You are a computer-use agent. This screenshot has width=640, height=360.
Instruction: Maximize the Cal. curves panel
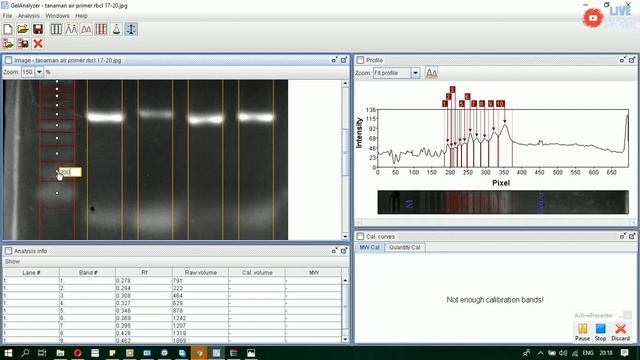coord(632,236)
